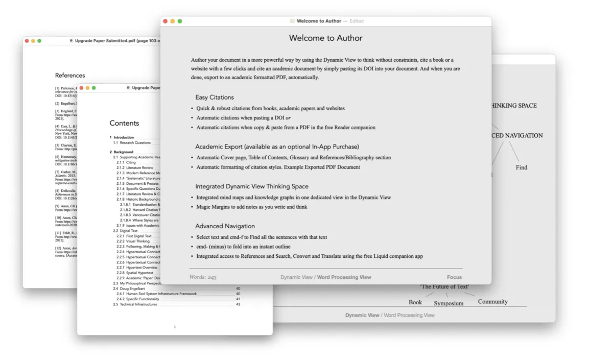Click the Advanced Navigation heading

tap(225, 226)
